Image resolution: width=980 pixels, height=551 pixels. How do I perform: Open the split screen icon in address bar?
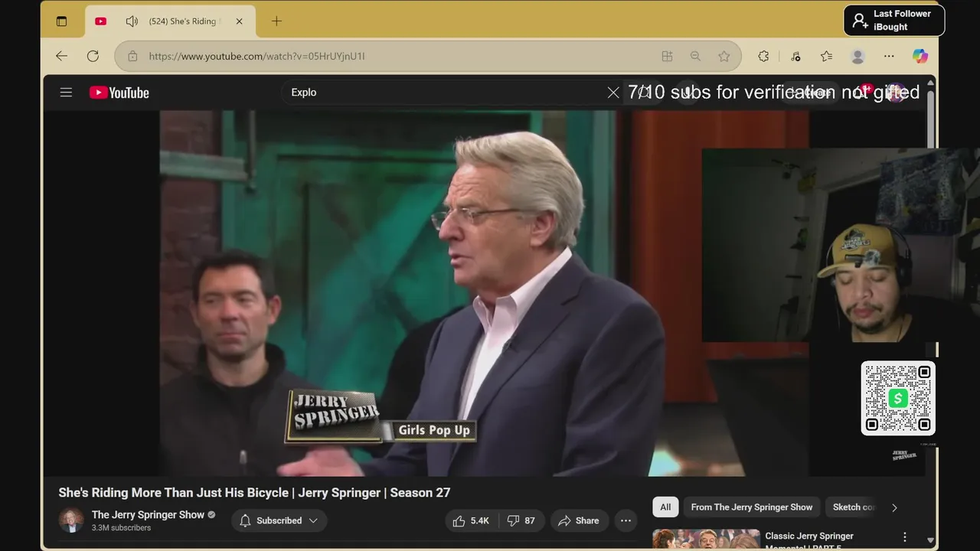coord(667,56)
